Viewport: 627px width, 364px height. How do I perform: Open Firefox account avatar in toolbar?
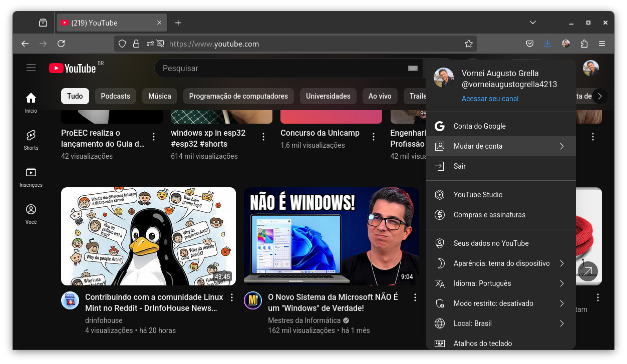tap(566, 44)
